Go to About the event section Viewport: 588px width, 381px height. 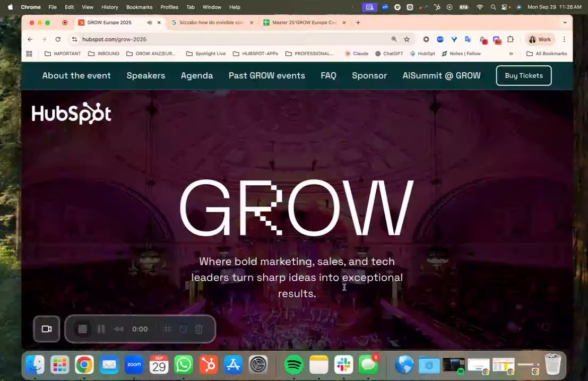76,75
